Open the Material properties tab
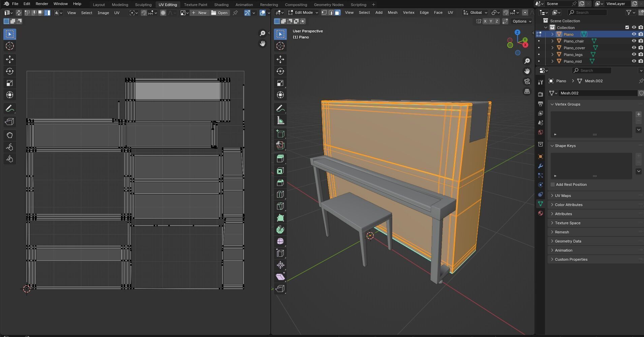The width and height of the screenshot is (644, 337). click(x=541, y=213)
